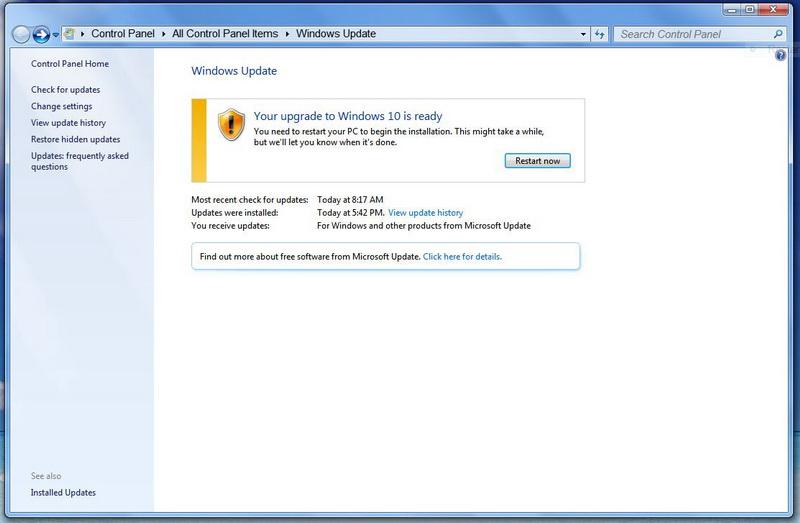Click the Restart now button

[x=537, y=161]
